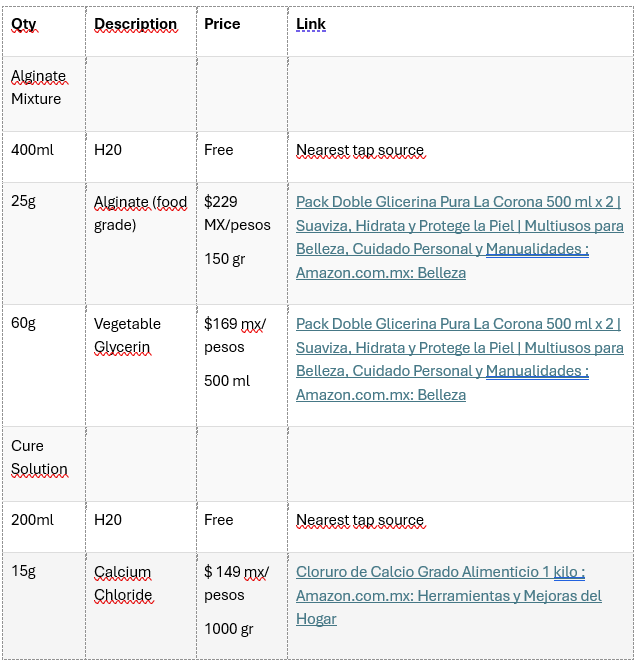
Task: Click the 150 gr text
Action: point(225,259)
